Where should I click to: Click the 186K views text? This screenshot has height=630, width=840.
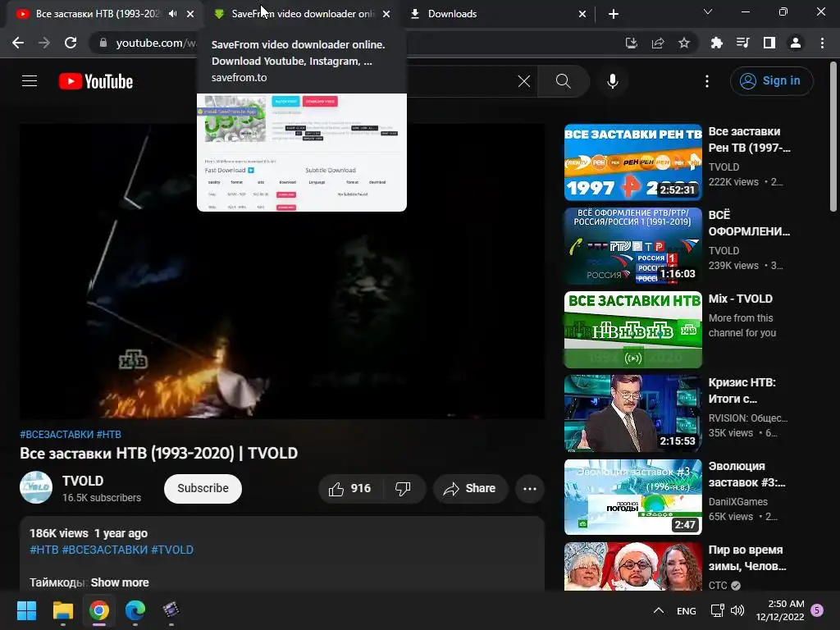point(59,533)
